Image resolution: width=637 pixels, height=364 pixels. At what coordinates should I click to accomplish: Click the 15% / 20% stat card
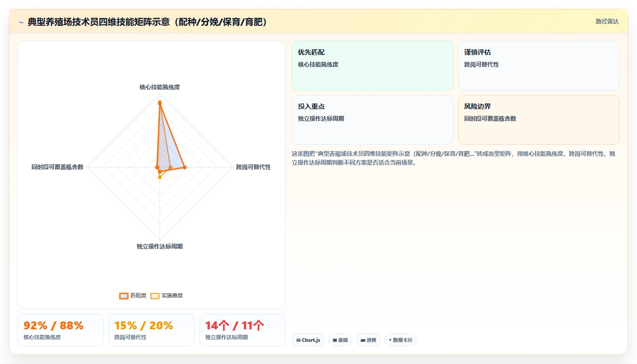151,330
